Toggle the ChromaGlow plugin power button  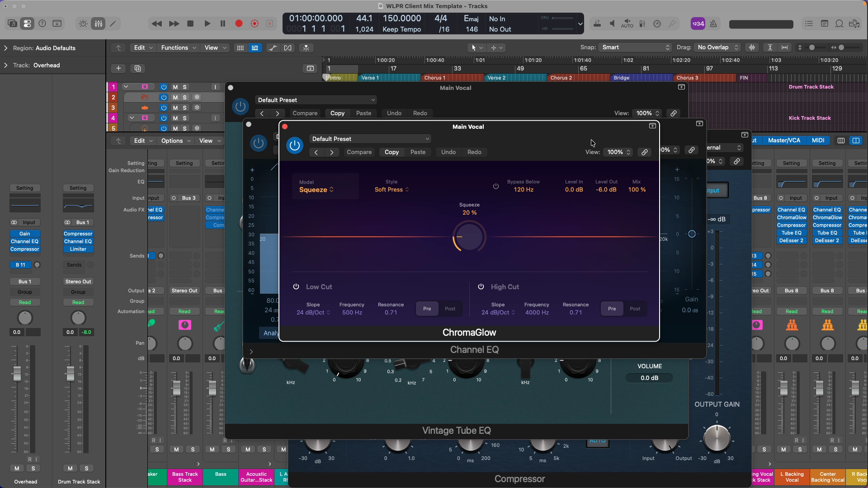coord(294,145)
